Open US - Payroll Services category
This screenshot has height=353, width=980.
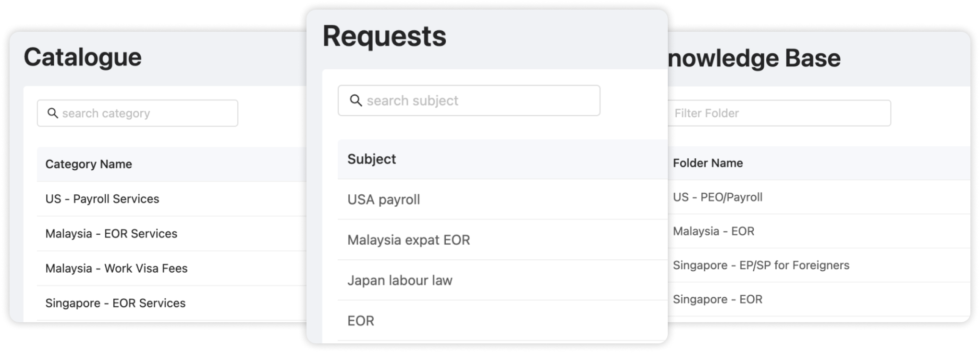pyautogui.click(x=102, y=199)
